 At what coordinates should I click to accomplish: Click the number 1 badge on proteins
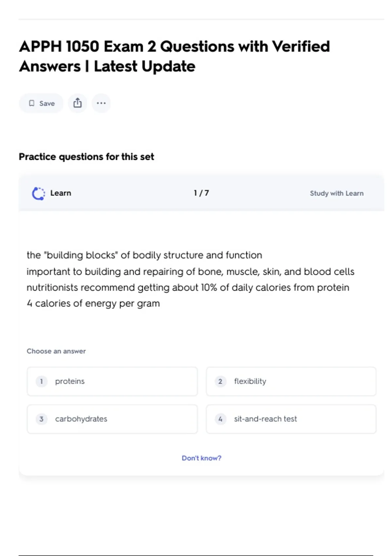41,381
